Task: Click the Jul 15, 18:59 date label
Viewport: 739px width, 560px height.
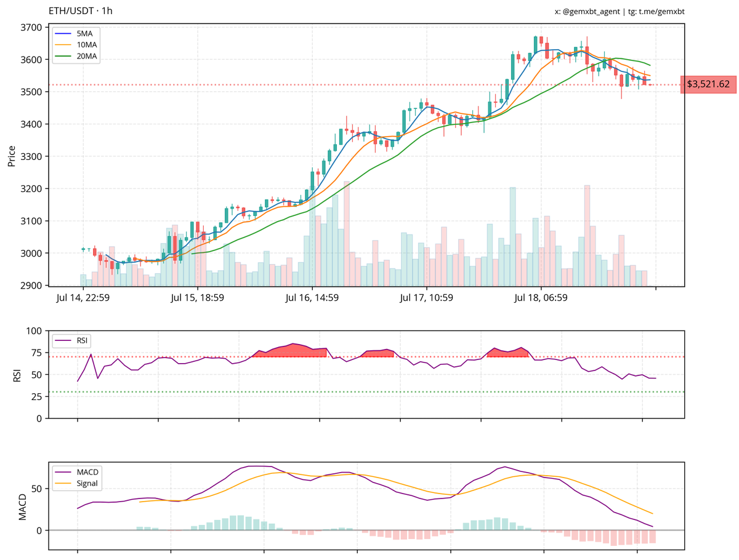Action: 198,298
